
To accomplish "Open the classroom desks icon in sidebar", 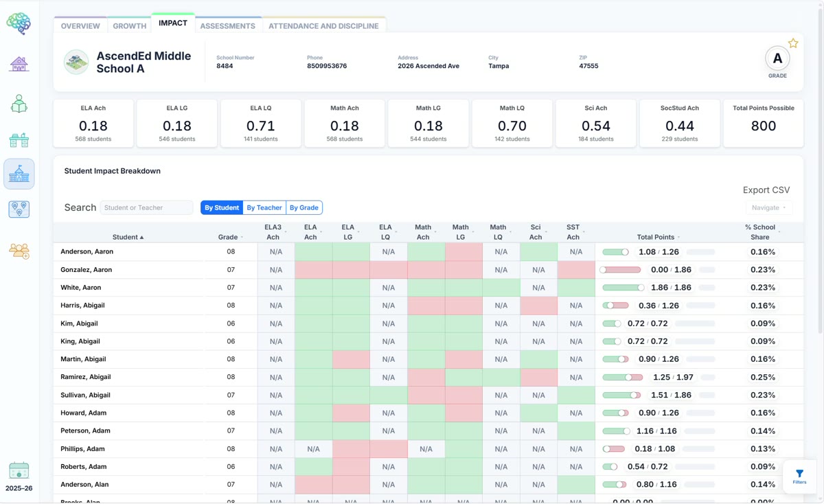I will (x=19, y=140).
